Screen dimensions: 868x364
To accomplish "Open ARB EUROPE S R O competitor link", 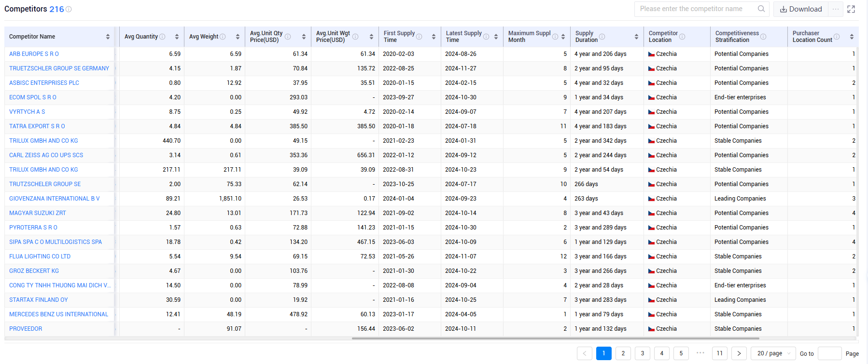I will [34, 54].
